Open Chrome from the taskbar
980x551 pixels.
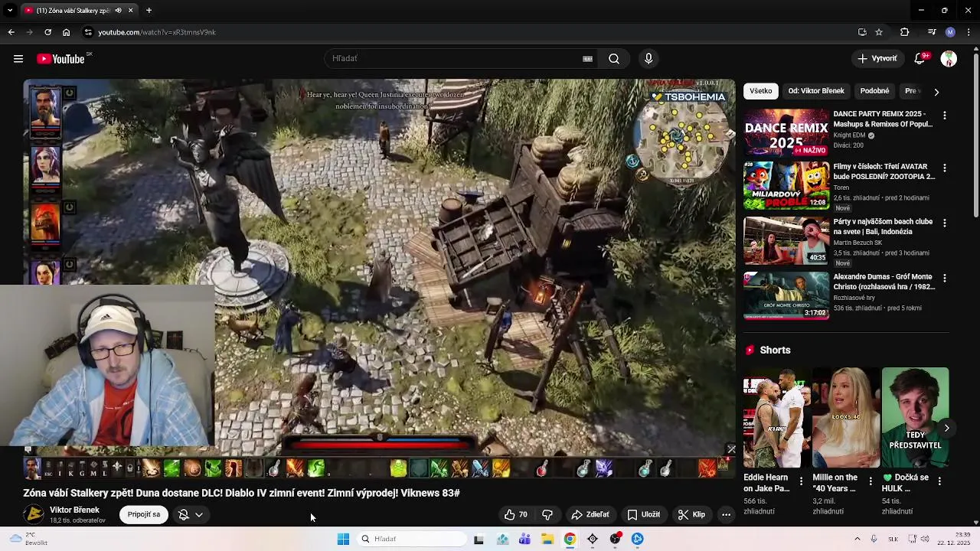pos(570,539)
